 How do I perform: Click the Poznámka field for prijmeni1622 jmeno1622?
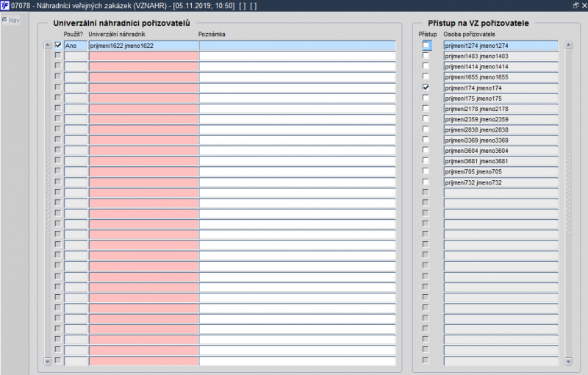(x=298, y=46)
